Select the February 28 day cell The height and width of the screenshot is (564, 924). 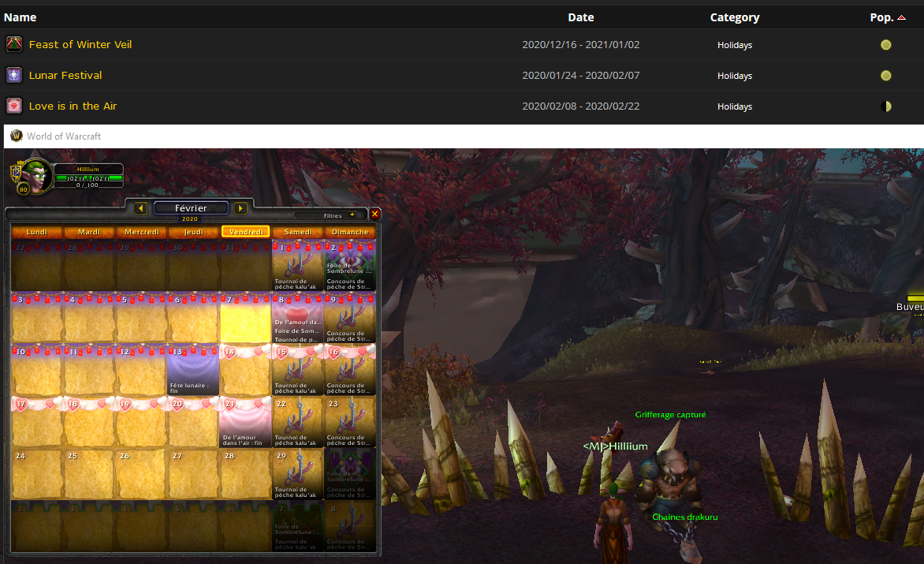[x=245, y=474]
